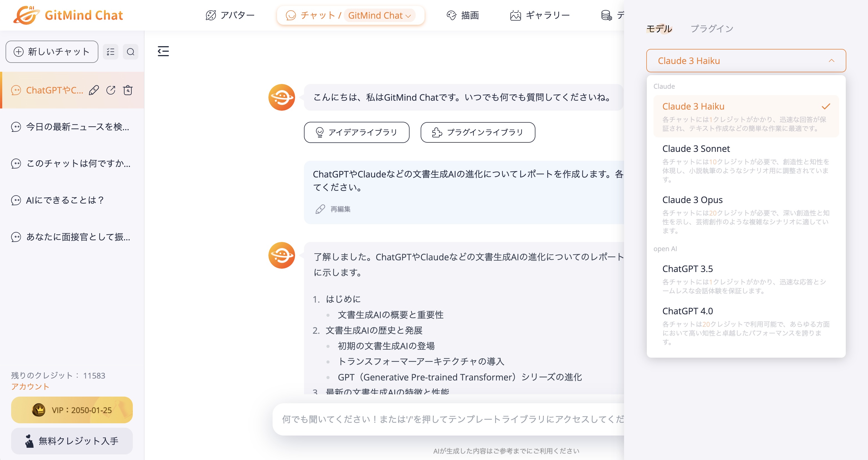
Task: Open the GitMind Chat assistant selector dropdown
Action: click(380, 15)
